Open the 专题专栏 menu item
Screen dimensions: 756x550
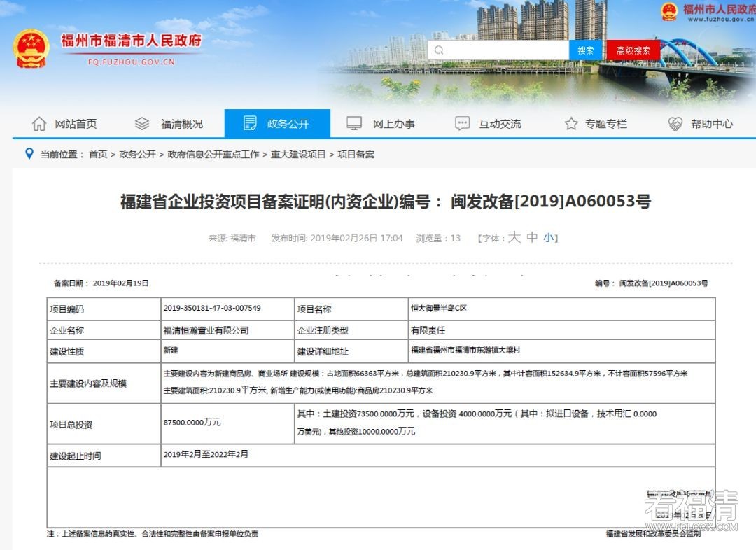tap(606, 124)
